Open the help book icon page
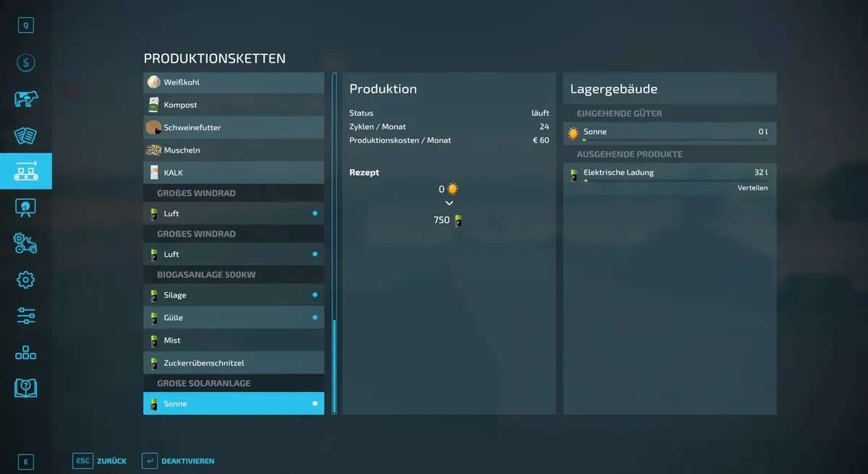This screenshot has height=474, width=868. click(x=26, y=388)
